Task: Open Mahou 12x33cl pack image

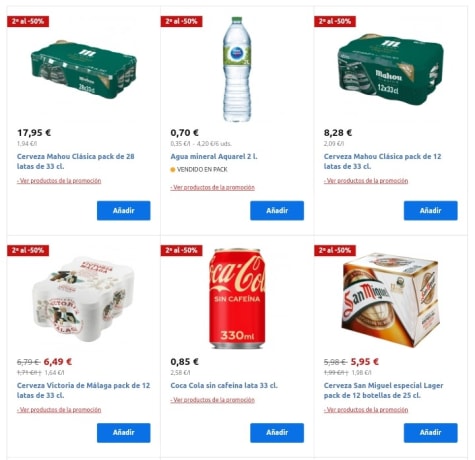Action: (x=391, y=69)
